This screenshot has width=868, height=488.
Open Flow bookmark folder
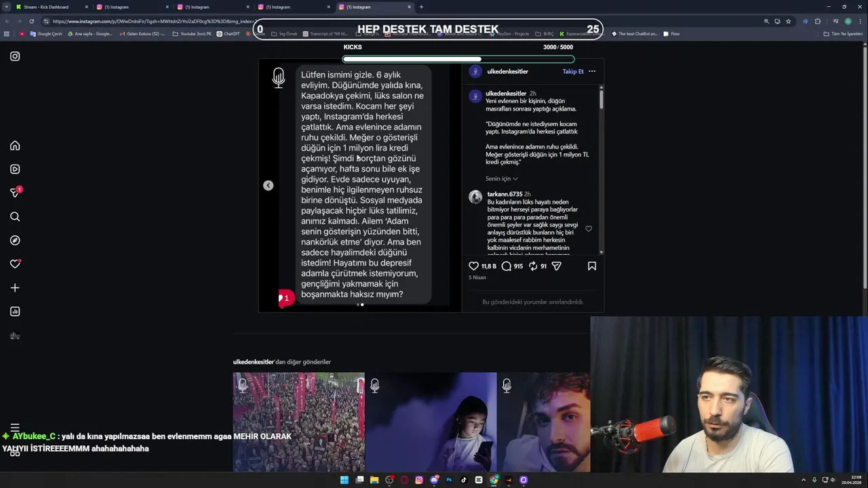[671, 33]
